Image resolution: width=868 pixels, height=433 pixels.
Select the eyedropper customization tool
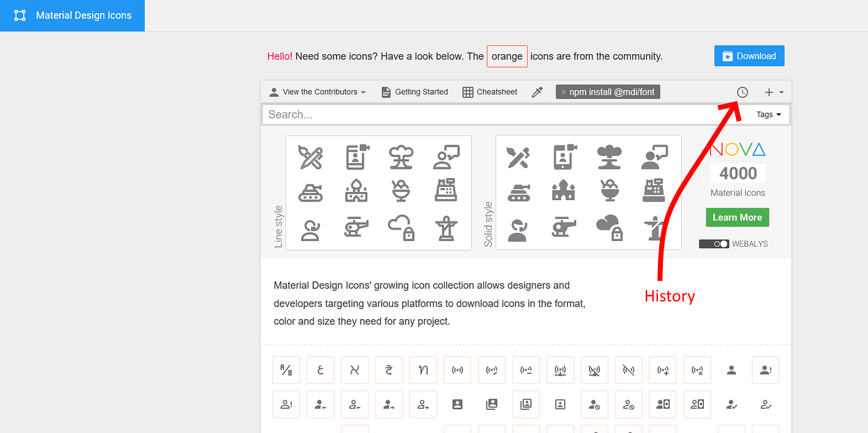pos(537,91)
